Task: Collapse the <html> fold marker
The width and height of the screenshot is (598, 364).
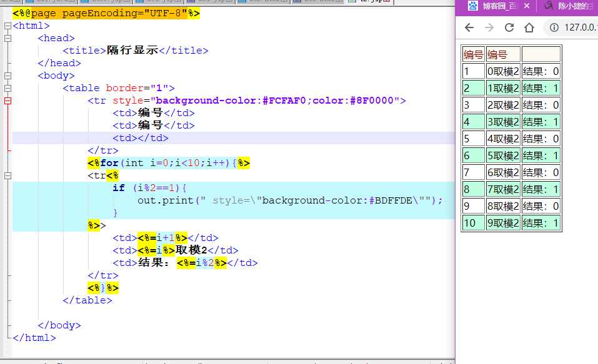Action: pyautogui.click(x=7, y=26)
